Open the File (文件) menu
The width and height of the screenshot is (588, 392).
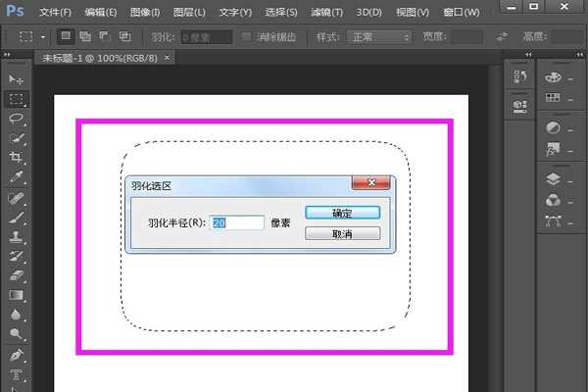(x=55, y=12)
